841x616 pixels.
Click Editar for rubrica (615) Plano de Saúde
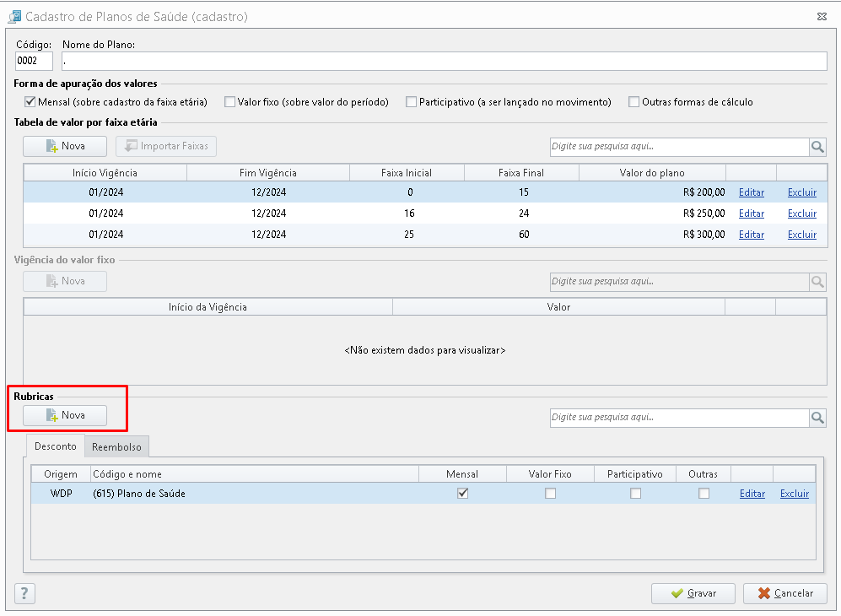point(752,493)
